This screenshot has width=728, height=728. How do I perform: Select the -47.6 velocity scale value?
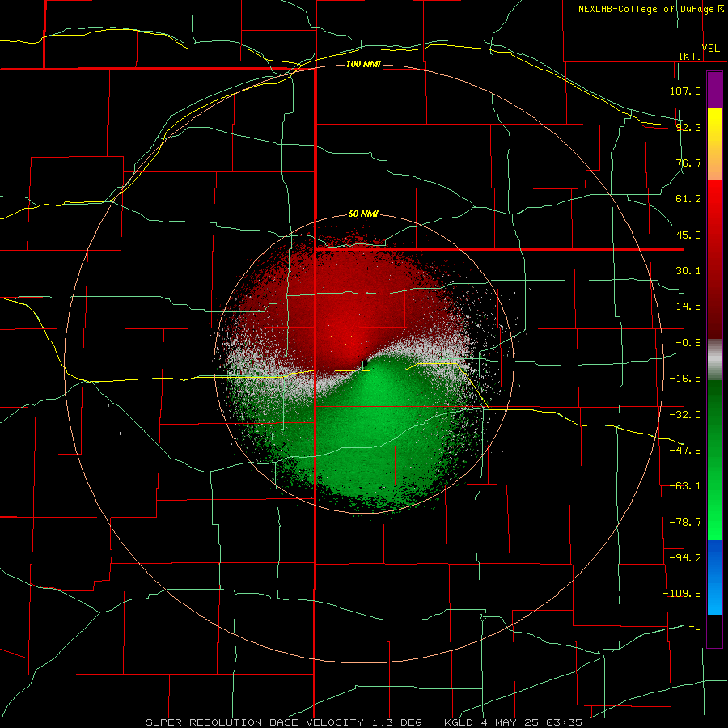tap(685, 451)
